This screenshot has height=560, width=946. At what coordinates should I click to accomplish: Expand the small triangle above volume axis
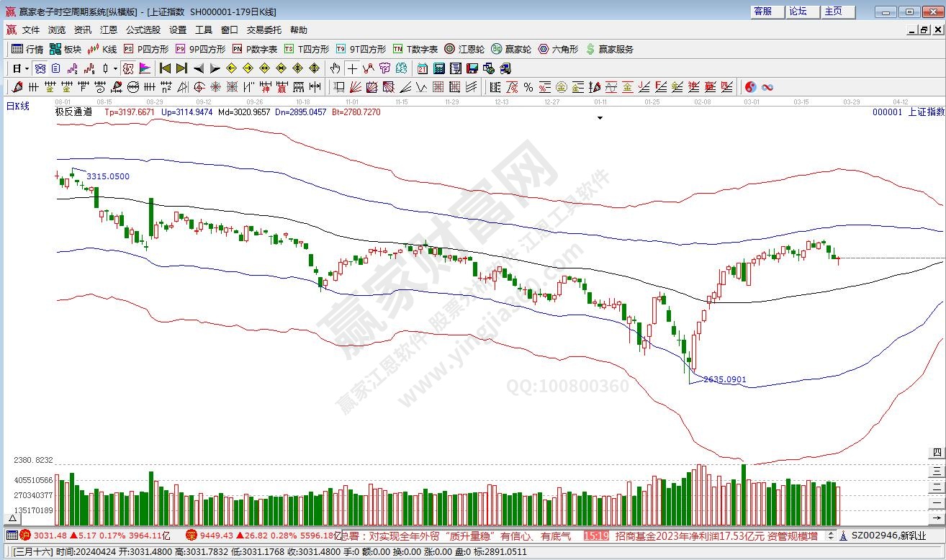[x=12, y=517]
